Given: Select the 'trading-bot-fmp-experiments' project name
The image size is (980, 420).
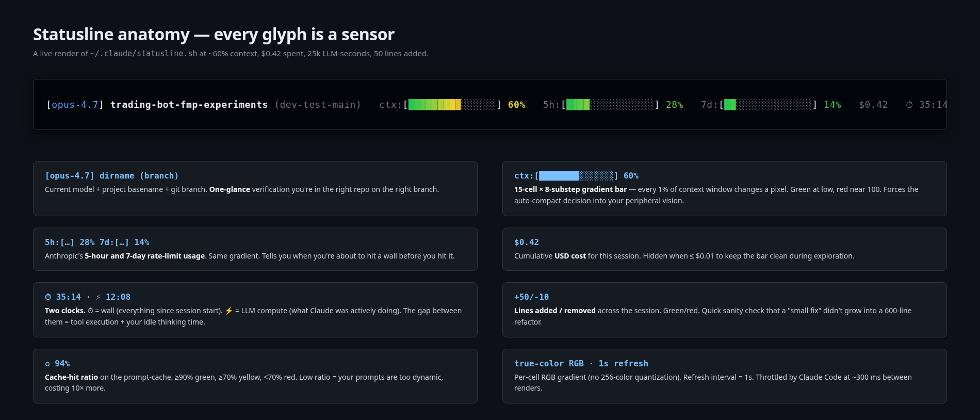Looking at the screenshot, I should pos(189,105).
